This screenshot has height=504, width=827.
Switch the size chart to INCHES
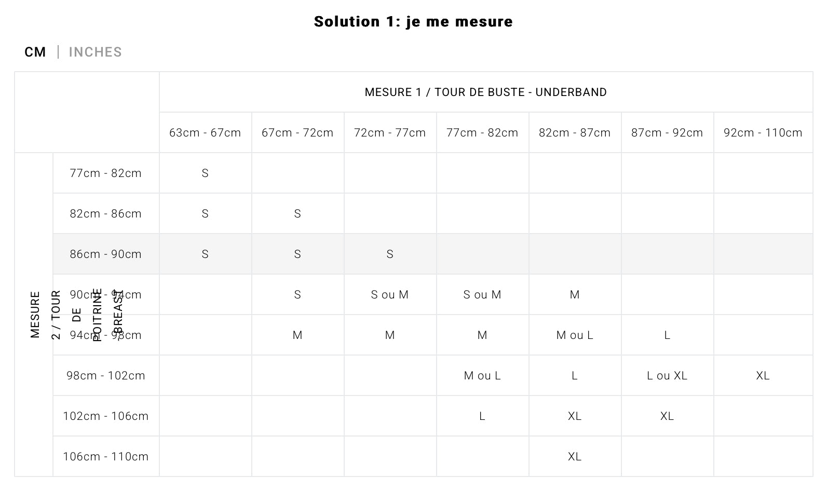pyautogui.click(x=95, y=52)
